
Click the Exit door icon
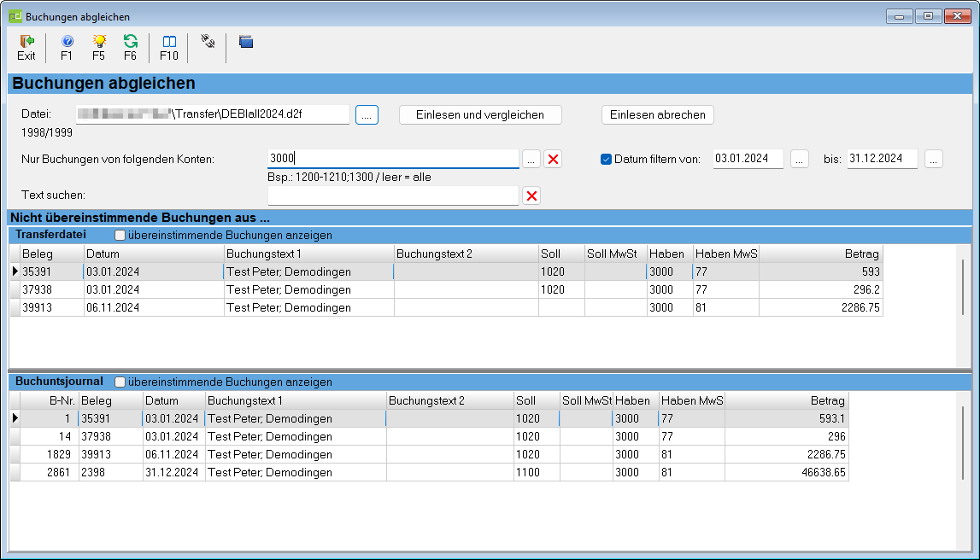pos(26,42)
